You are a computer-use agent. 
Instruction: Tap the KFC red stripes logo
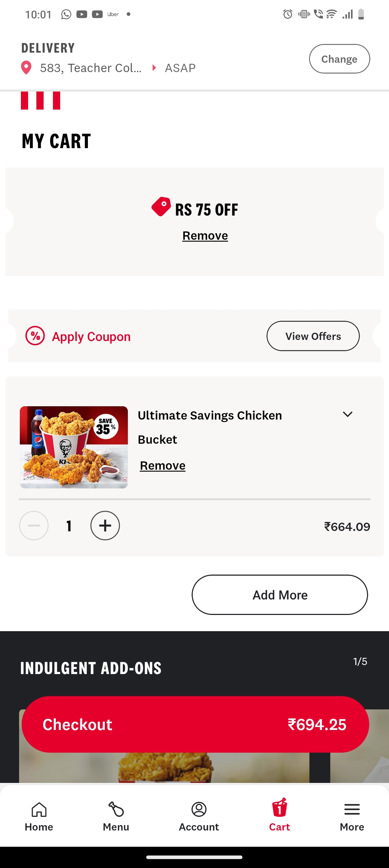(40, 101)
